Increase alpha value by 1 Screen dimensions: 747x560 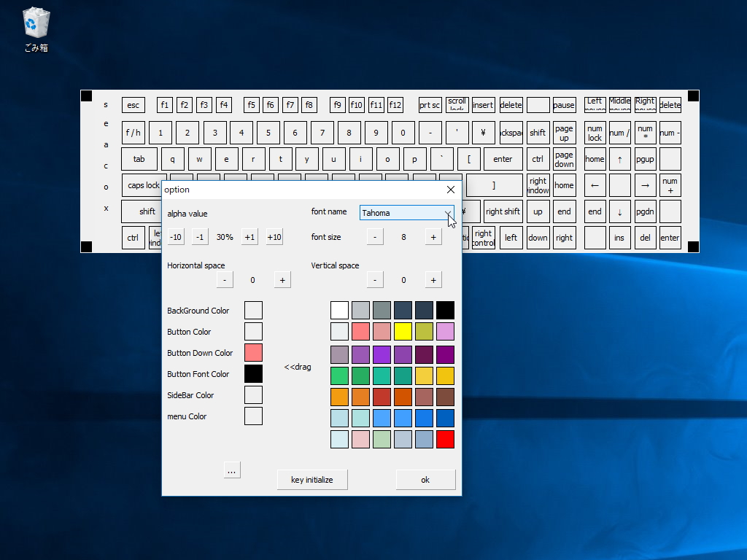click(x=249, y=237)
